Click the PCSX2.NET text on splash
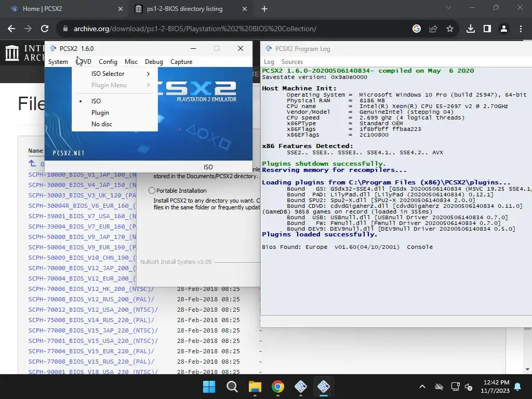Image resolution: width=532 pixels, height=399 pixels. [69, 153]
